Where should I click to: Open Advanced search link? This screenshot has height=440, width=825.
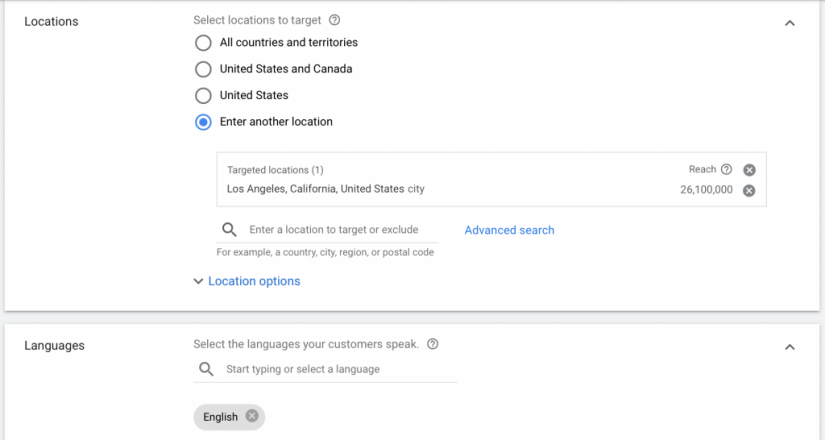[509, 230]
